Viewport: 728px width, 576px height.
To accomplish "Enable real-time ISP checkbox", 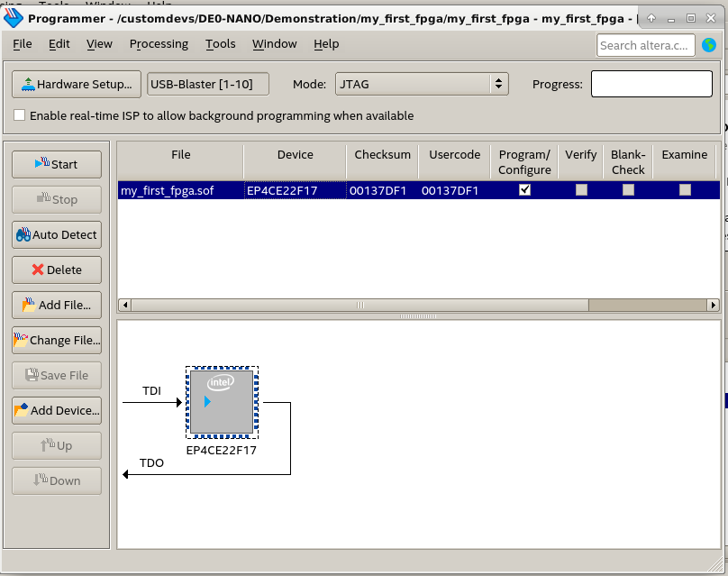I will pyautogui.click(x=20, y=115).
